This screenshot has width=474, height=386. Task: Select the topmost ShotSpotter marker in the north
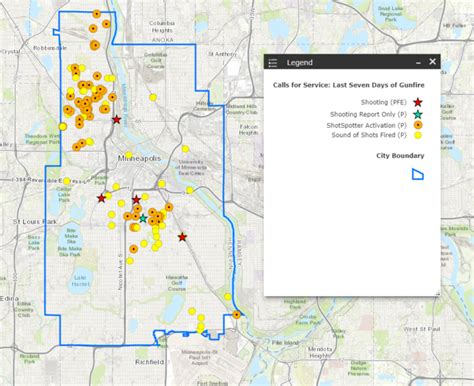tap(96, 14)
